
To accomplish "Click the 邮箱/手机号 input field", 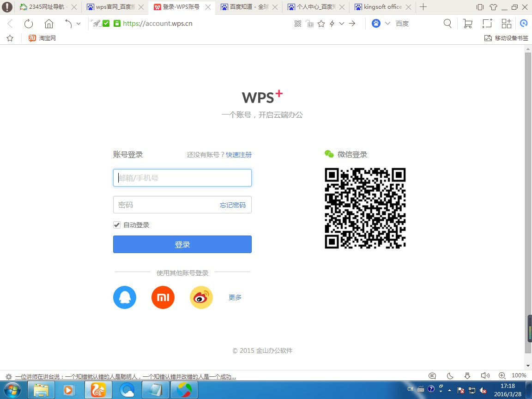I will point(182,177).
